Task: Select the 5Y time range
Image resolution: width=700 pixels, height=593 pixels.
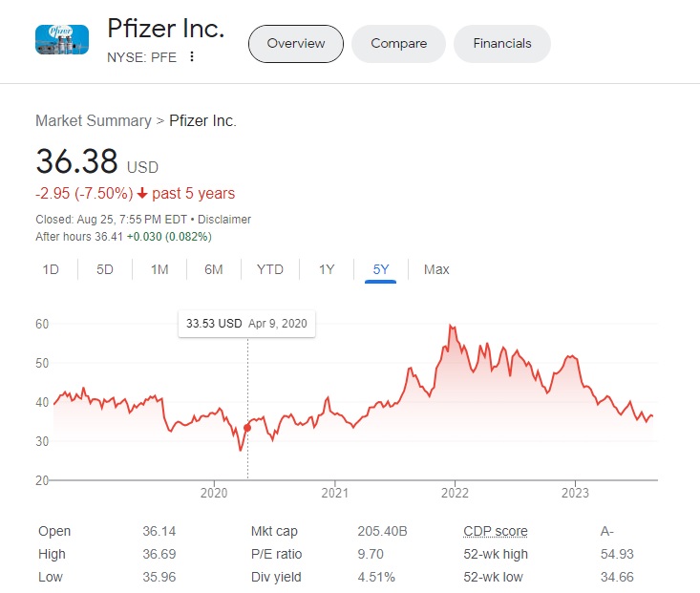Action: click(381, 269)
